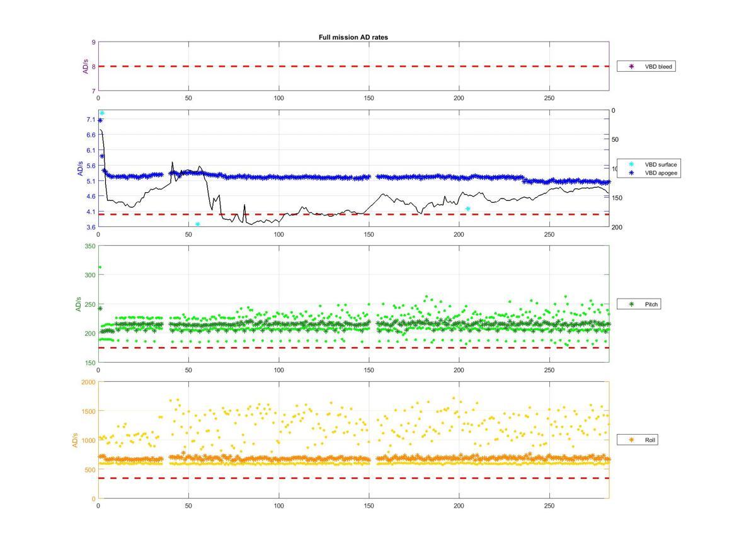Image resolution: width=756 pixels, height=560 pixels.
Task: Click the red dashed line at 8 AD/s
Action: [x=353, y=66]
